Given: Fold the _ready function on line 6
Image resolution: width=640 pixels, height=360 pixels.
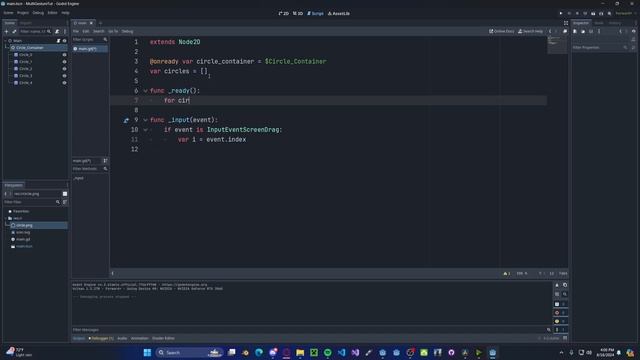Looking at the screenshot, I should (145, 91).
